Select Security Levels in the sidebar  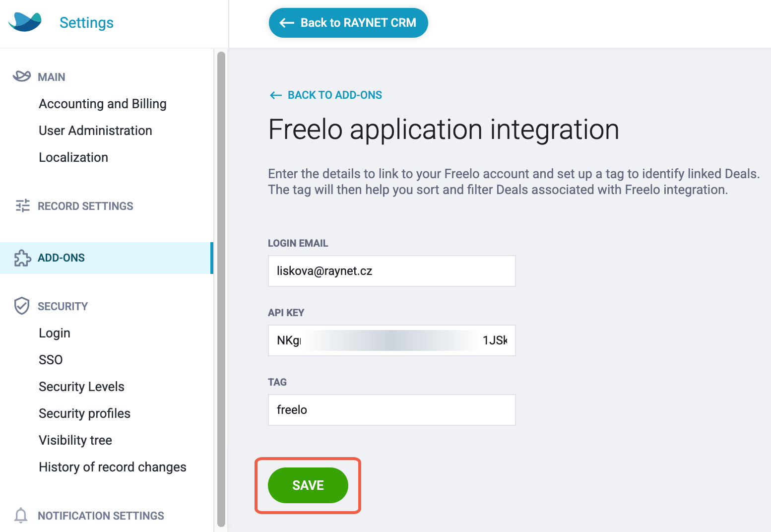(x=81, y=386)
